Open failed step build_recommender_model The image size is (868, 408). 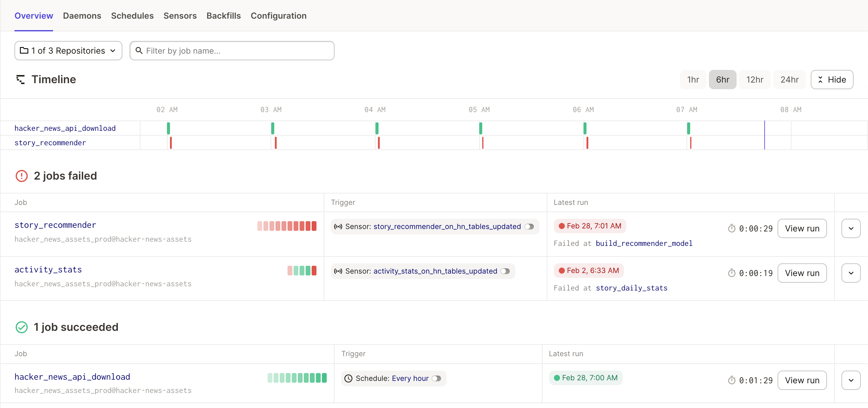tap(644, 243)
